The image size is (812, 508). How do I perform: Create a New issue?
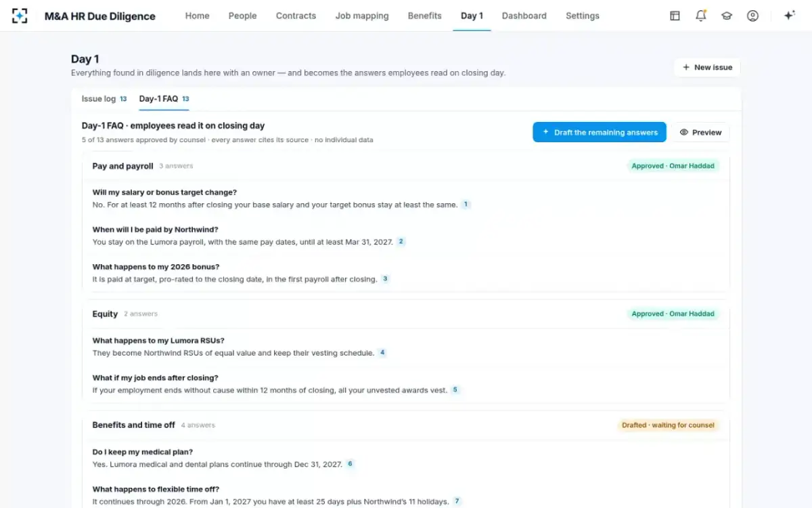coord(707,67)
